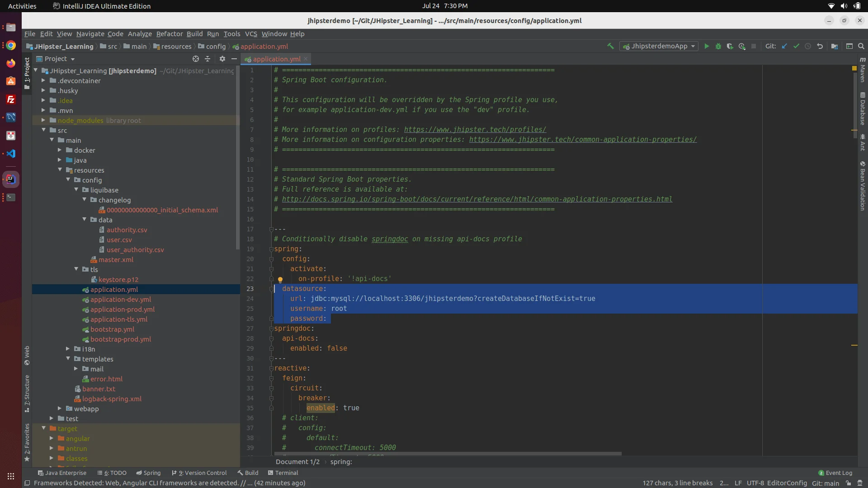The width and height of the screenshot is (868, 488).
Task: Click the UTF-8 encoding widget
Action: coord(755,483)
